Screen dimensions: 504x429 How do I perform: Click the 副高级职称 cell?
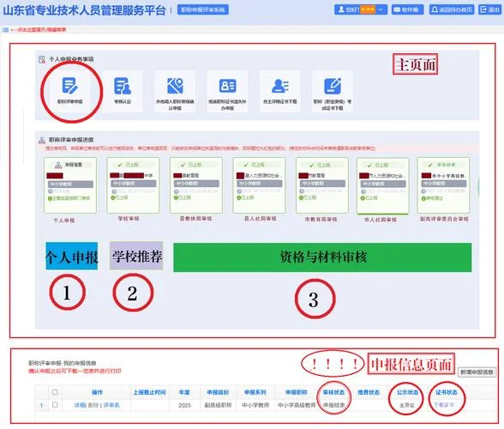[x=218, y=405]
